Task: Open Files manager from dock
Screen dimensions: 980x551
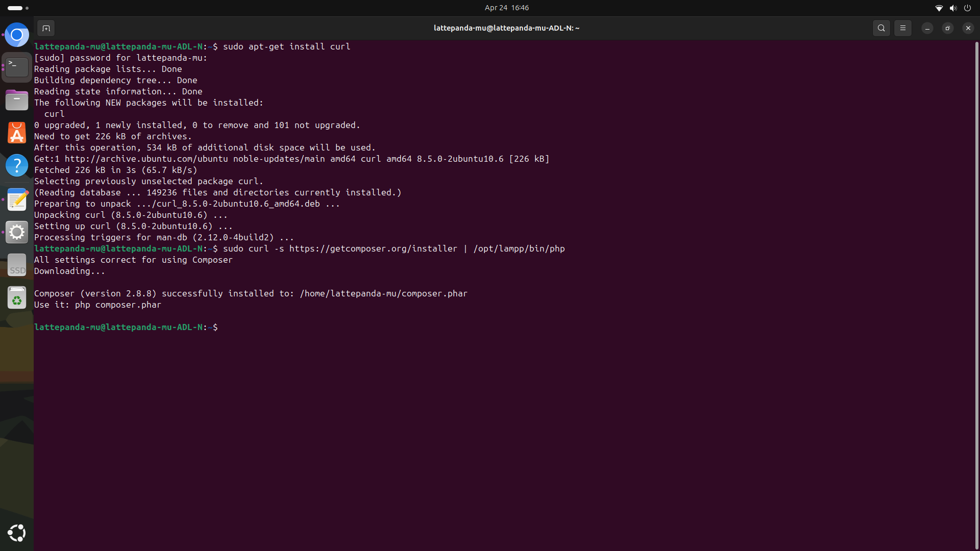Action: [17, 100]
